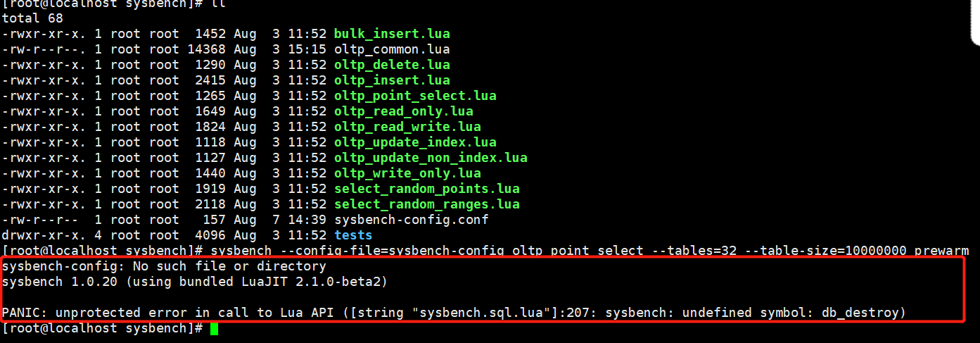Image resolution: width=980 pixels, height=343 pixels.
Task: Select the oltp_delete.lua entry
Action: [x=391, y=65]
